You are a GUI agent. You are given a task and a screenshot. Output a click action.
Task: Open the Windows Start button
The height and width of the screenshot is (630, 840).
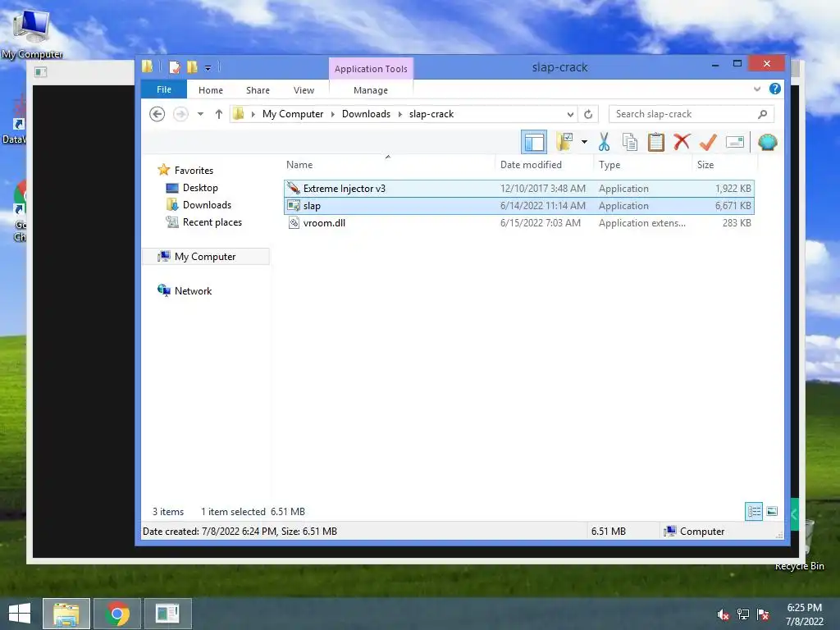[20, 614]
